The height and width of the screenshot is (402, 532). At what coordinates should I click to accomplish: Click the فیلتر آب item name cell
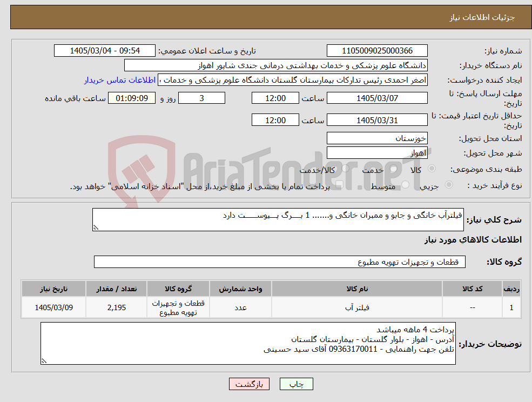[357, 307]
